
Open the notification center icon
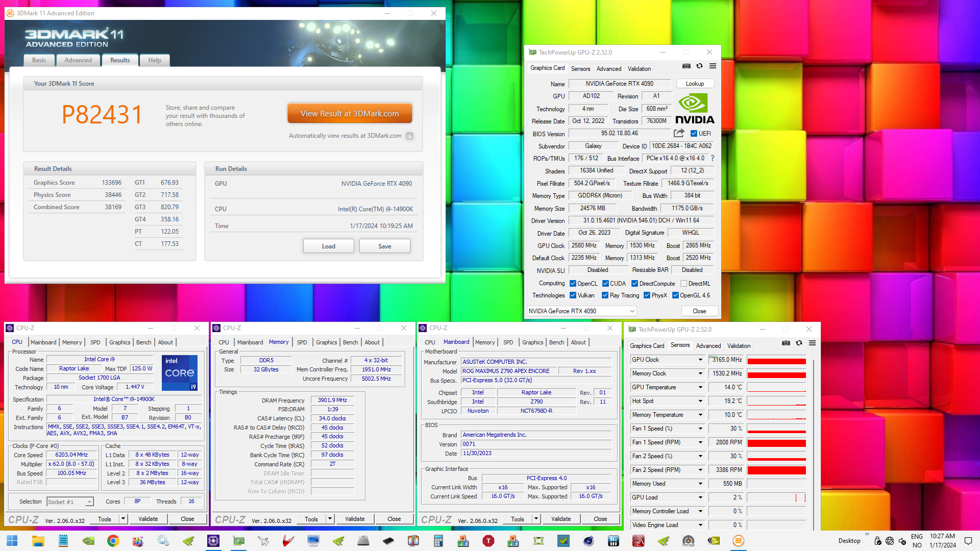(x=968, y=541)
